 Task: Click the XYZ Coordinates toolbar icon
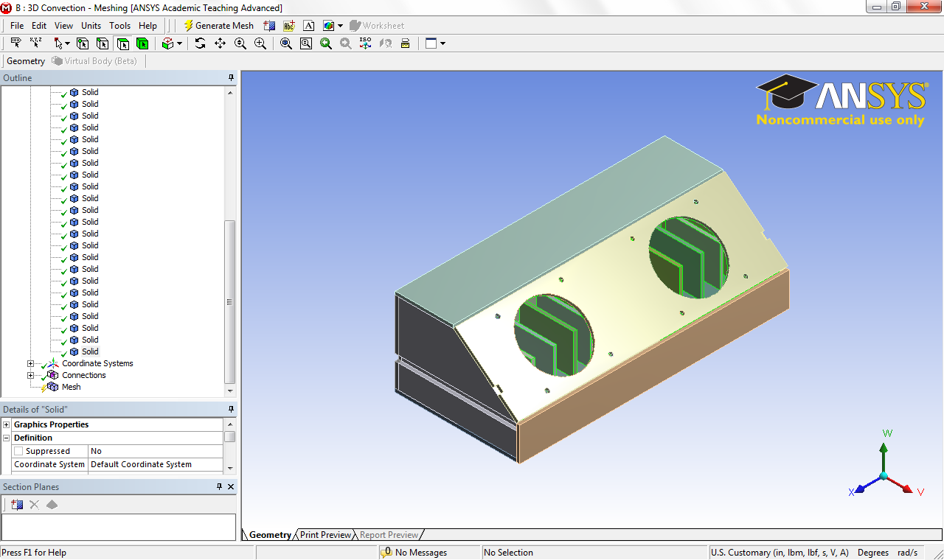tap(36, 43)
